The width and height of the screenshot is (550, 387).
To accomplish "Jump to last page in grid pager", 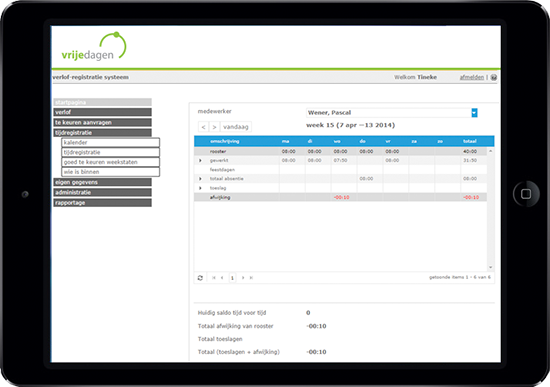I will pos(251,278).
